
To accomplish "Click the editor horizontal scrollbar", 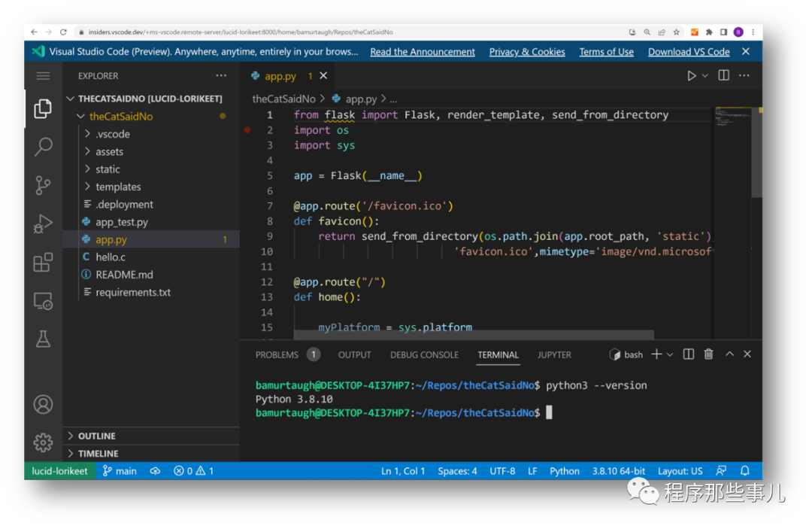I will [x=474, y=335].
